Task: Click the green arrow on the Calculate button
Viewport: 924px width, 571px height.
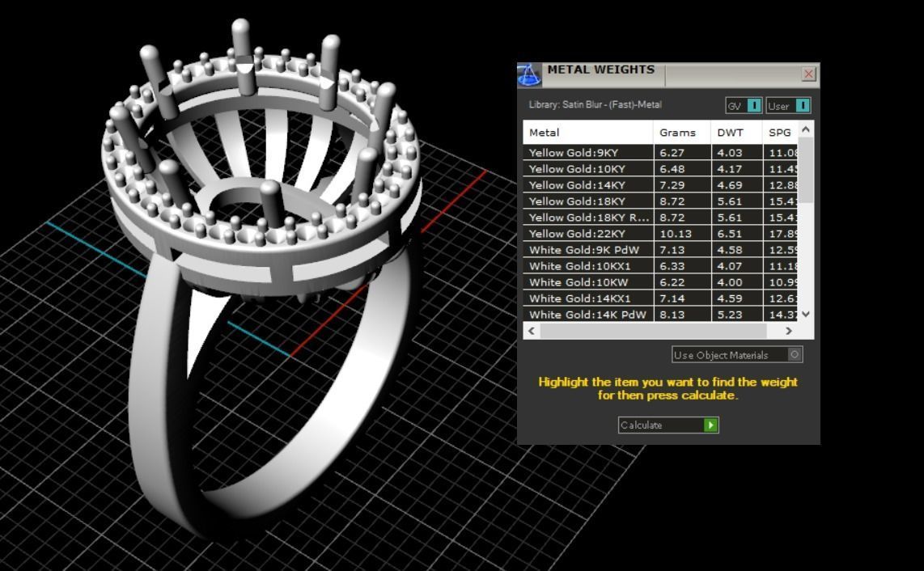Action: click(x=710, y=425)
